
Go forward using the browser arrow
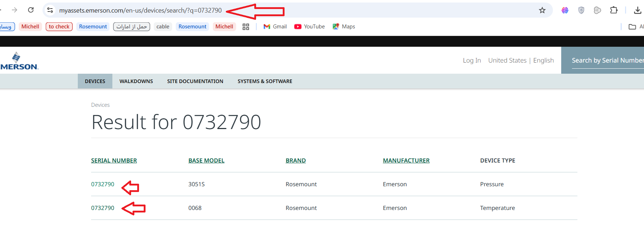coord(14,10)
